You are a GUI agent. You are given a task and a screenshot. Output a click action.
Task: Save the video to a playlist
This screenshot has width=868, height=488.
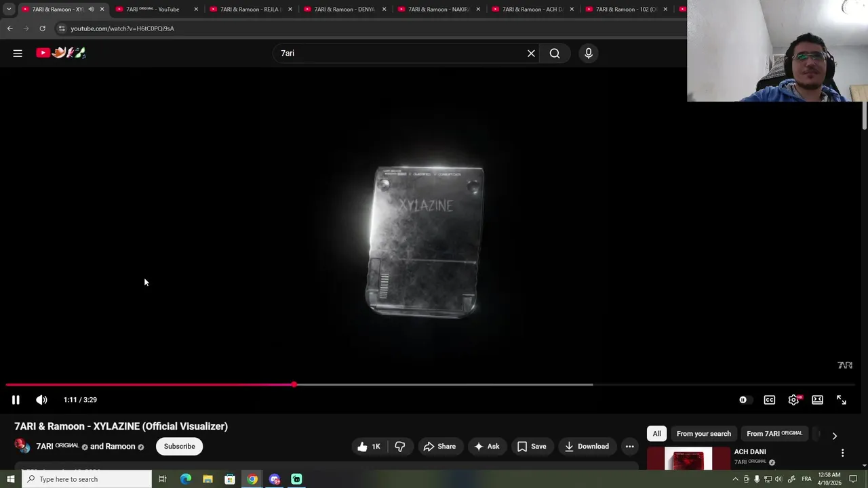[532, 446]
